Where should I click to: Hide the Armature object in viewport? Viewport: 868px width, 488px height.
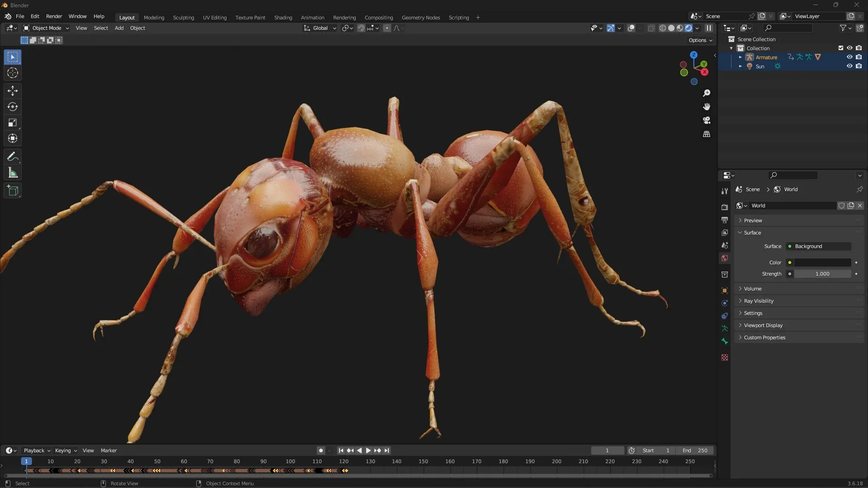[x=849, y=57]
